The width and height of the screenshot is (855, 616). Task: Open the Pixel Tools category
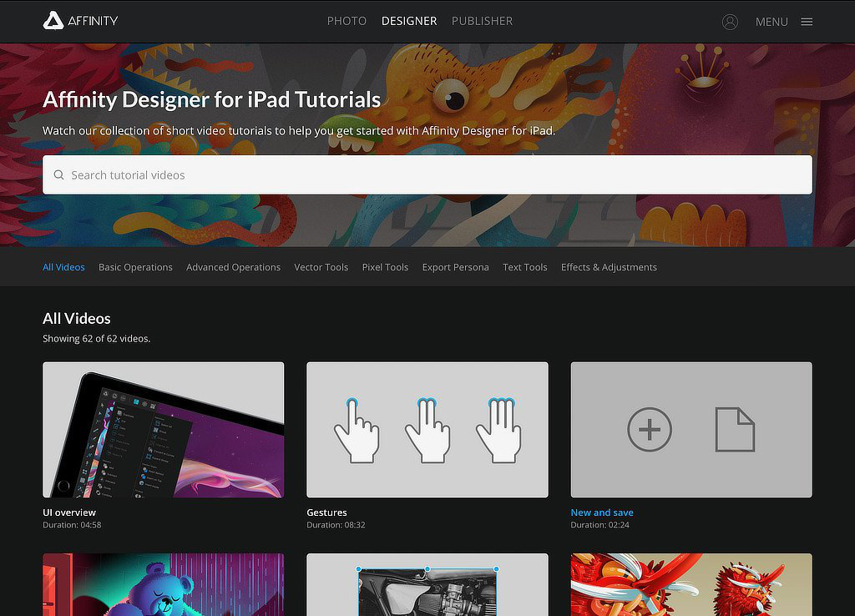[385, 267]
